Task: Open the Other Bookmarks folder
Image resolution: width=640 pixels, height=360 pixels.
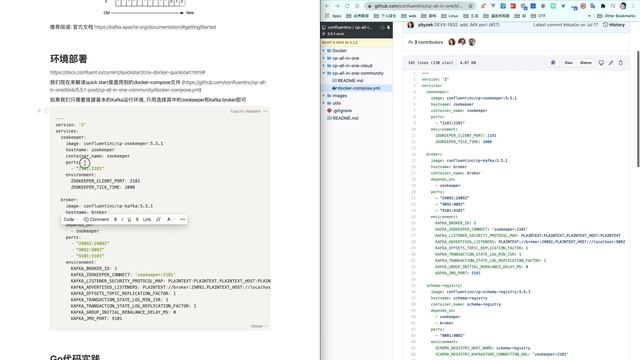Action: 616,16
